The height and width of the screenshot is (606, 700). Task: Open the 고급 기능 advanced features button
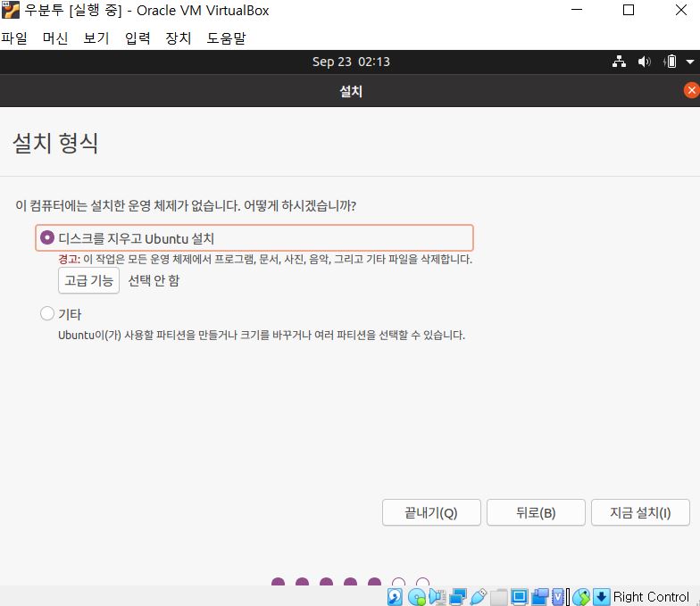coord(89,280)
